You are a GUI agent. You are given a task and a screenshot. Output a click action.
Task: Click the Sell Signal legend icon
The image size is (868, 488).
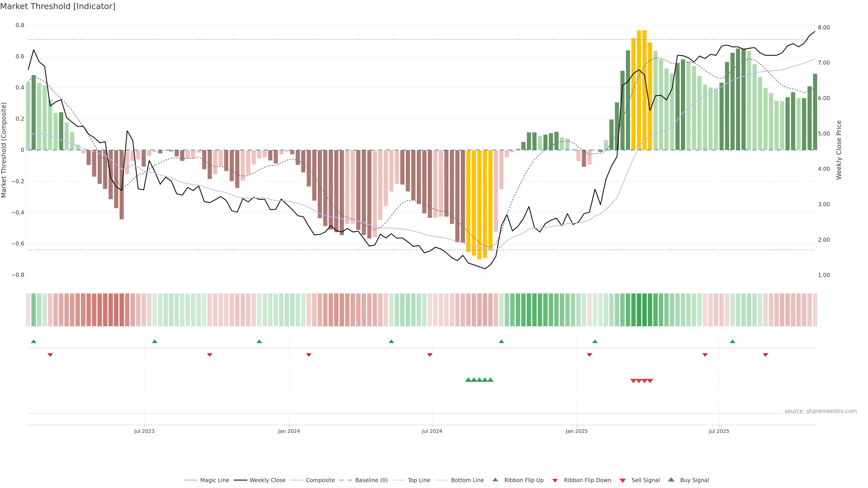tap(623, 480)
